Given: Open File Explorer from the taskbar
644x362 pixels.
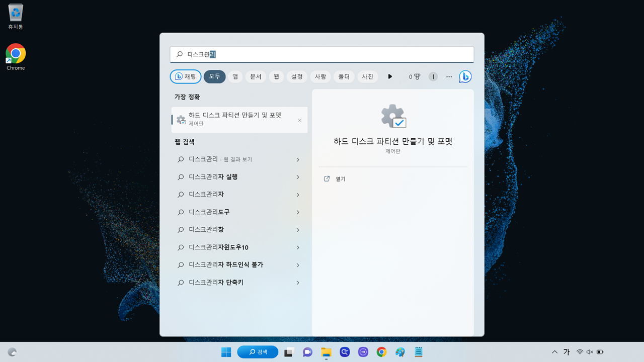Looking at the screenshot, I should coord(326,352).
